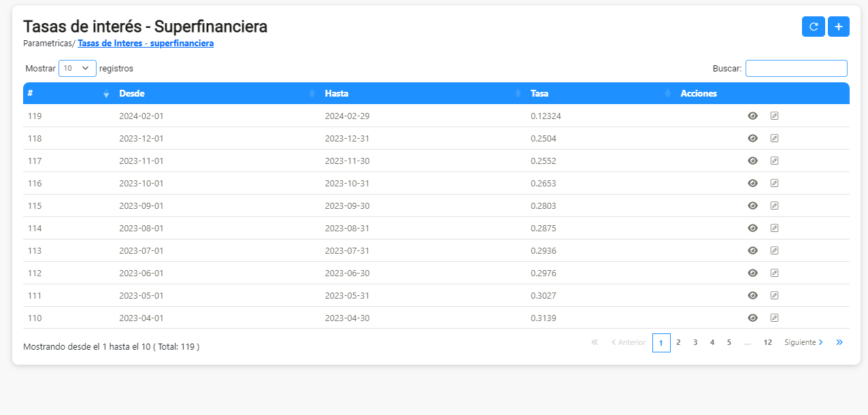Click the Tasa value 0.2653
The image size is (868, 415).
pyautogui.click(x=544, y=183)
